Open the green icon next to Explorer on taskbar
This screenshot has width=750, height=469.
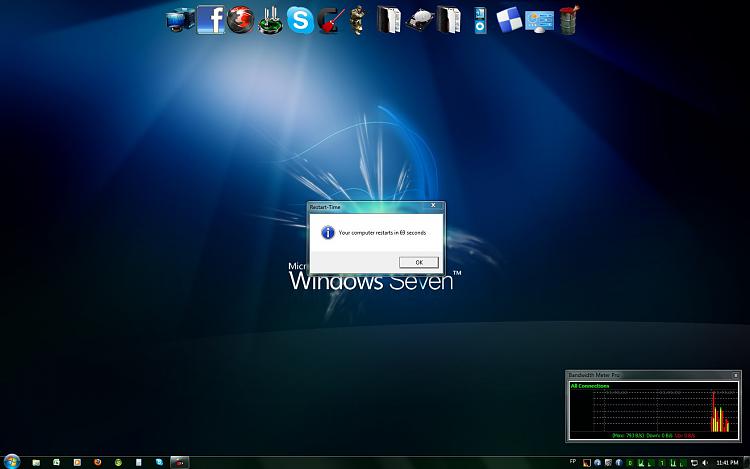point(56,462)
